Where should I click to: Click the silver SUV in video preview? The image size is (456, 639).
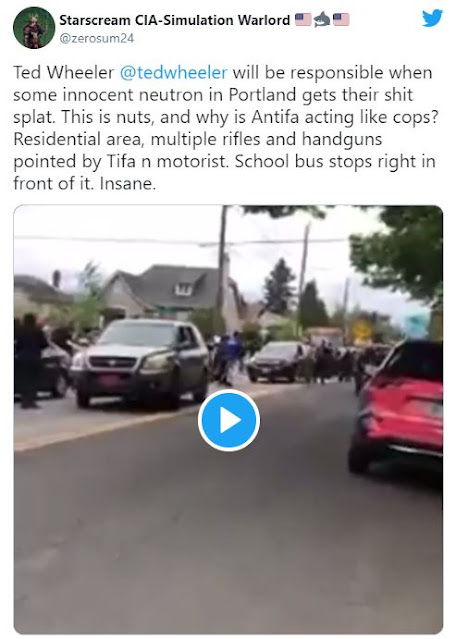tap(140, 362)
